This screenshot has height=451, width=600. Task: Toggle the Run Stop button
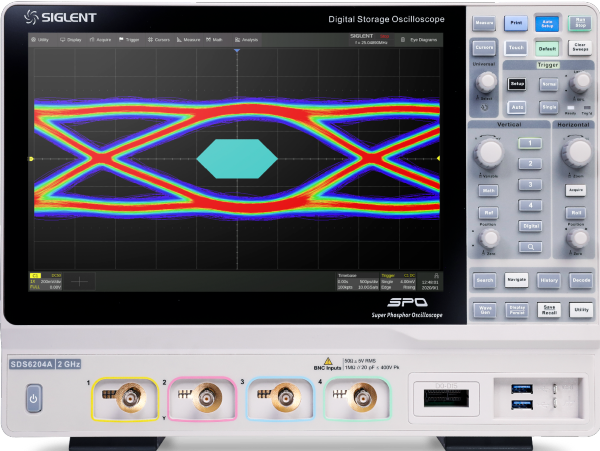pos(578,21)
